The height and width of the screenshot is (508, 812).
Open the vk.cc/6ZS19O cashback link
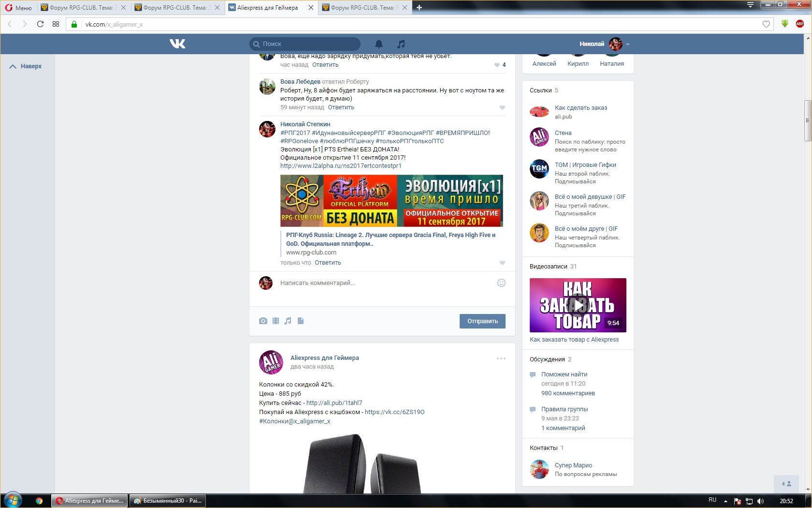click(394, 412)
